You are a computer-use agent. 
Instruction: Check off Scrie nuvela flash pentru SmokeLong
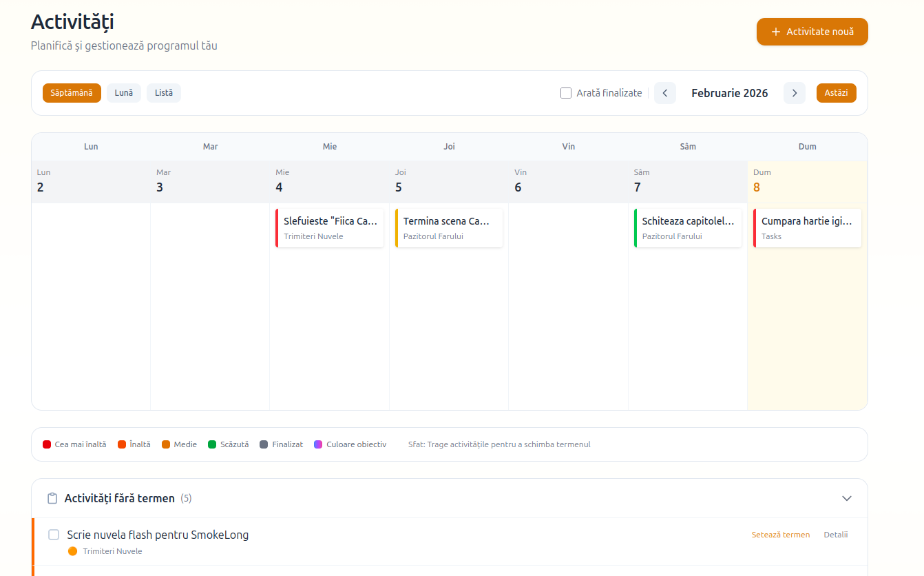tap(54, 535)
